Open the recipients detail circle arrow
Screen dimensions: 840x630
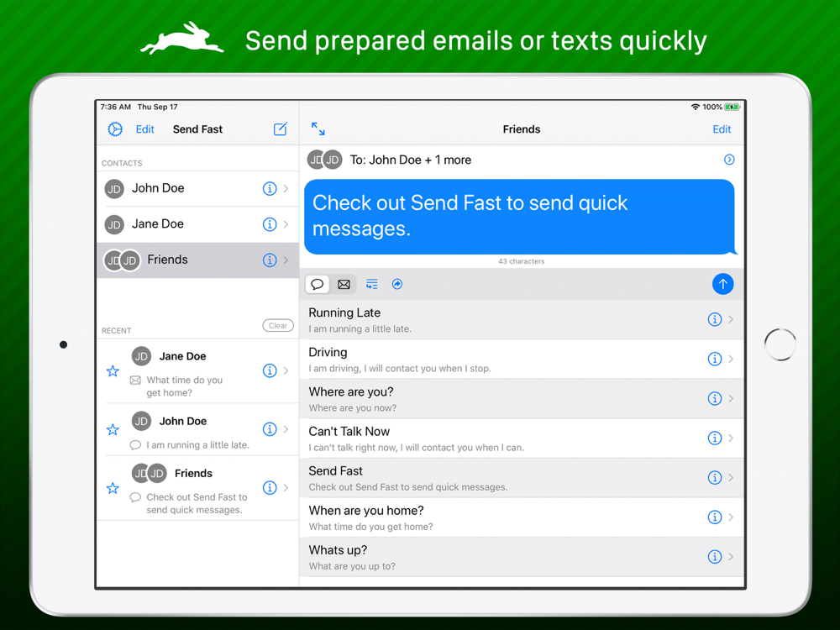(x=729, y=160)
